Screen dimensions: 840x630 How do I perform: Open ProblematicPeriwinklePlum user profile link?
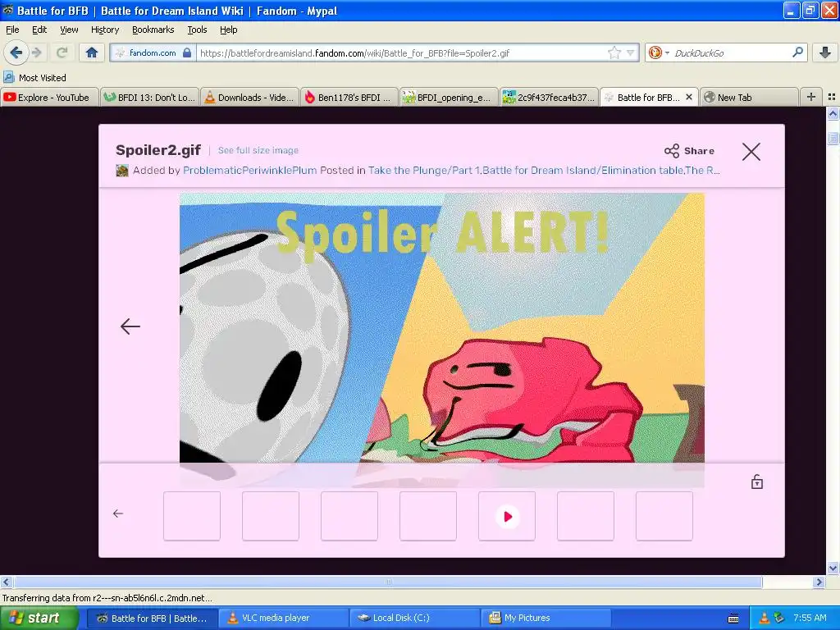249,171
